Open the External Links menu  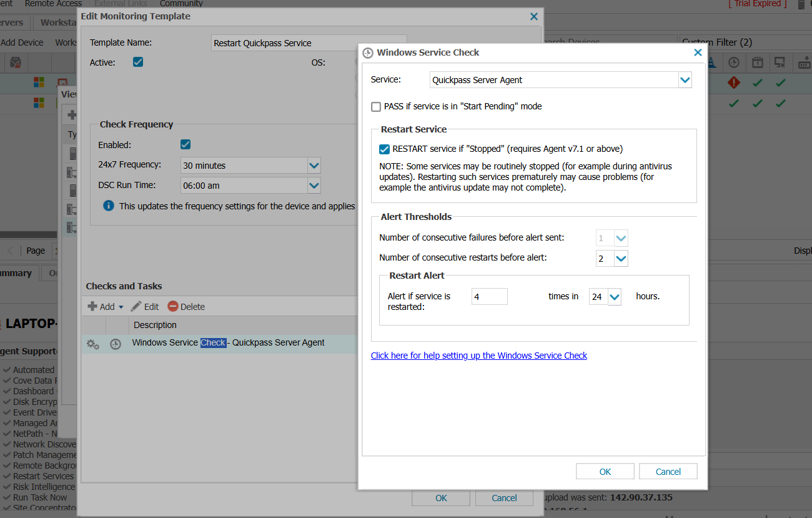tap(121, 4)
